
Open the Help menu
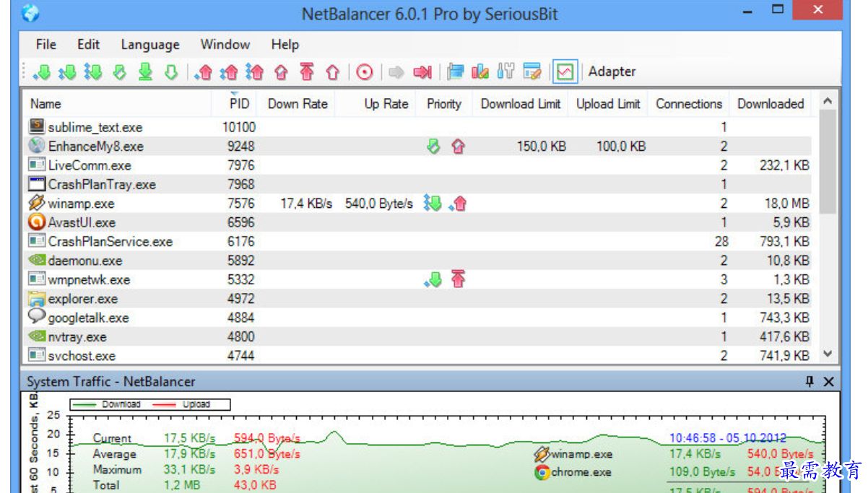285,45
